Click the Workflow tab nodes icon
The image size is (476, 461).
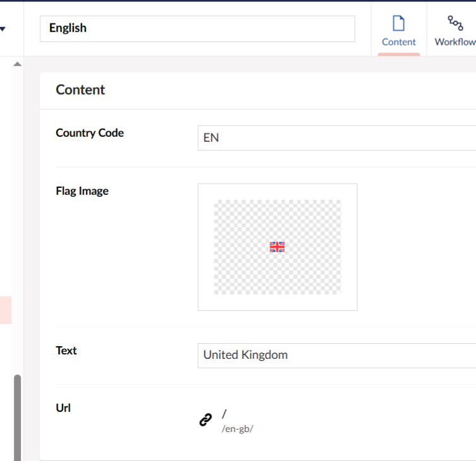pyautogui.click(x=455, y=23)
